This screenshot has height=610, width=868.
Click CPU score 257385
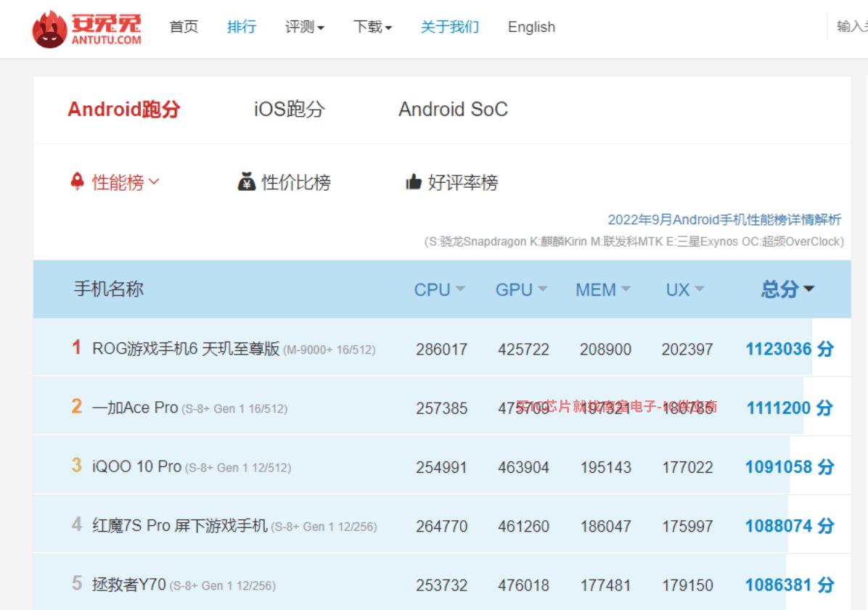pyautogui.click(x=441, y=408)
